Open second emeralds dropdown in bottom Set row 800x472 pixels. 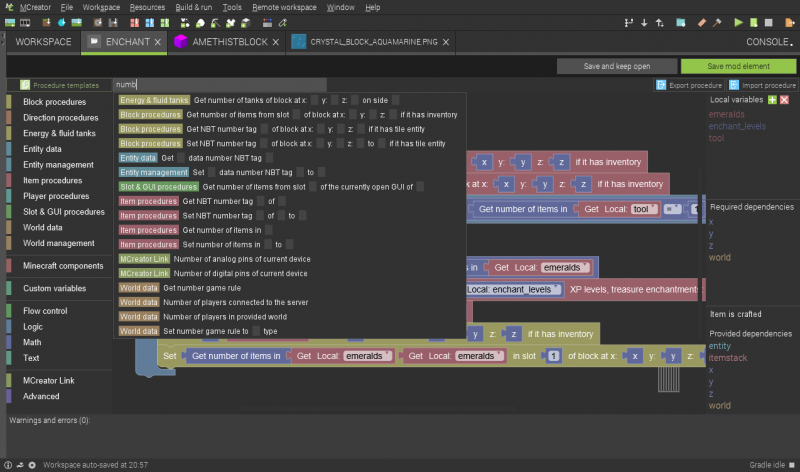coord(479,356)
